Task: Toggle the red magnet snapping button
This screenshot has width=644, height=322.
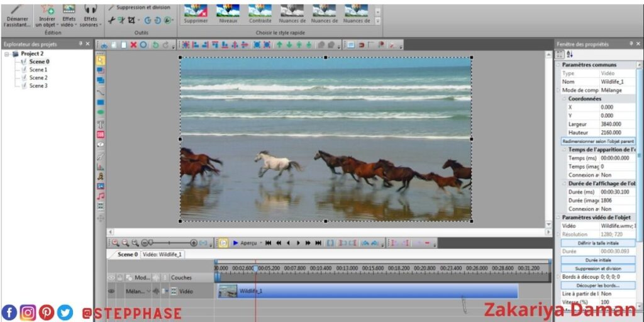Action: point(362,45)
